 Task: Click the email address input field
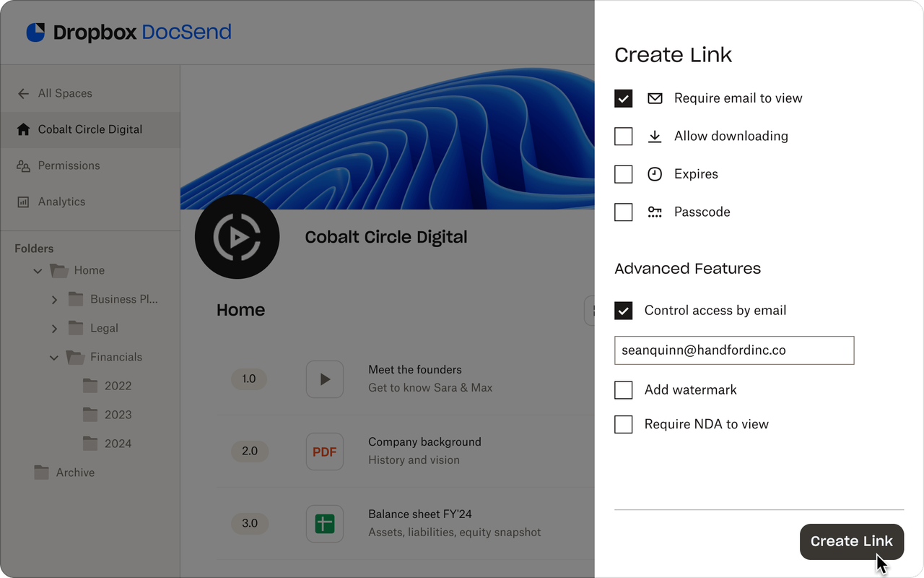coord(734,350)
